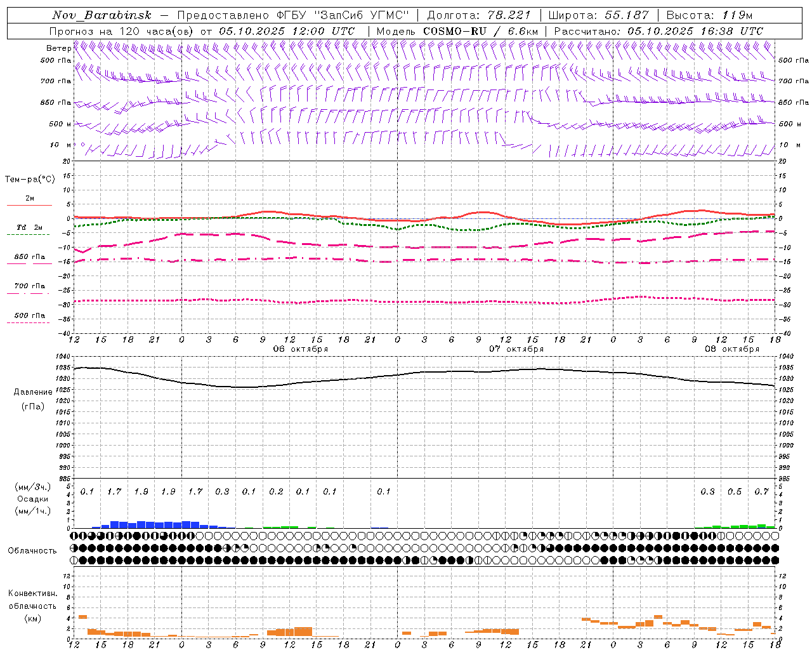The height and width of the screenshot is (650, 812).
Task: Click the Конвективн. label text
Action: click(33, 594)
